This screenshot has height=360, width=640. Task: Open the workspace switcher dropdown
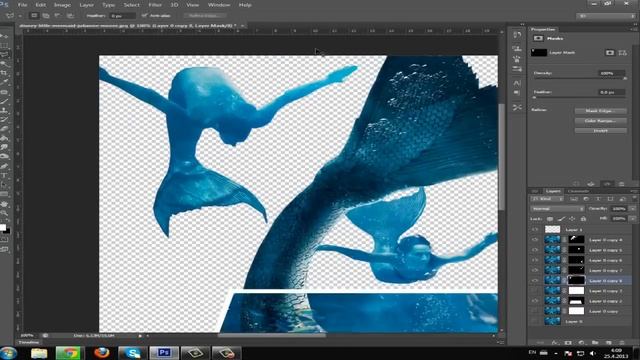coord(606,16)
